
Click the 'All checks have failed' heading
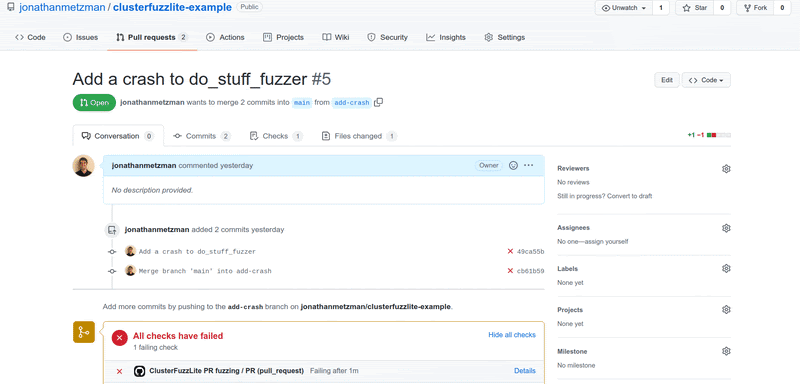(178, 336)
